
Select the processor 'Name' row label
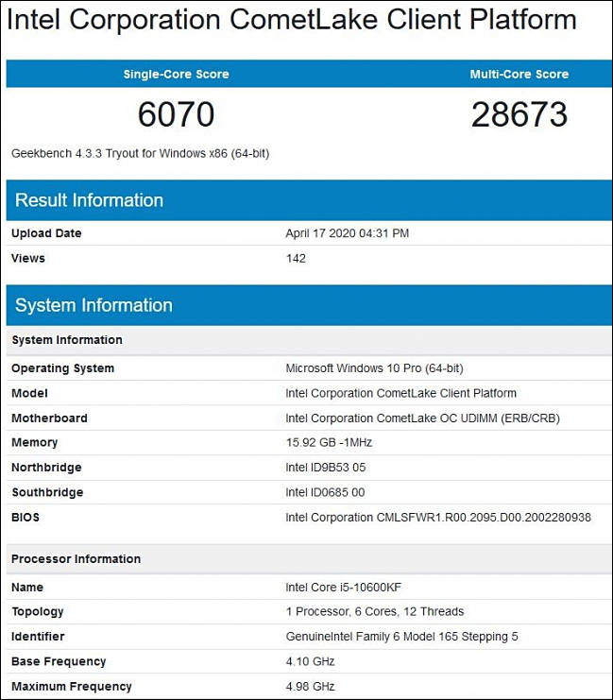pos(27,587)
